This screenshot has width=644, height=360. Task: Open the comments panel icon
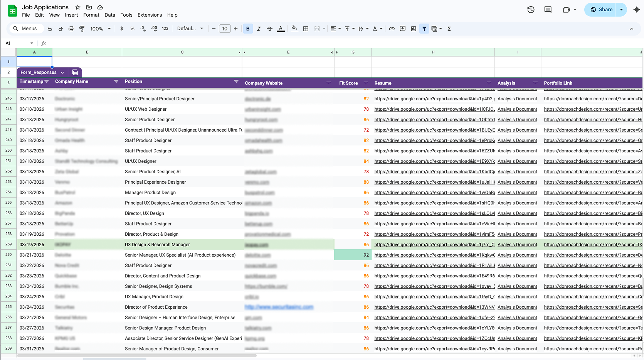coord(548,10)
